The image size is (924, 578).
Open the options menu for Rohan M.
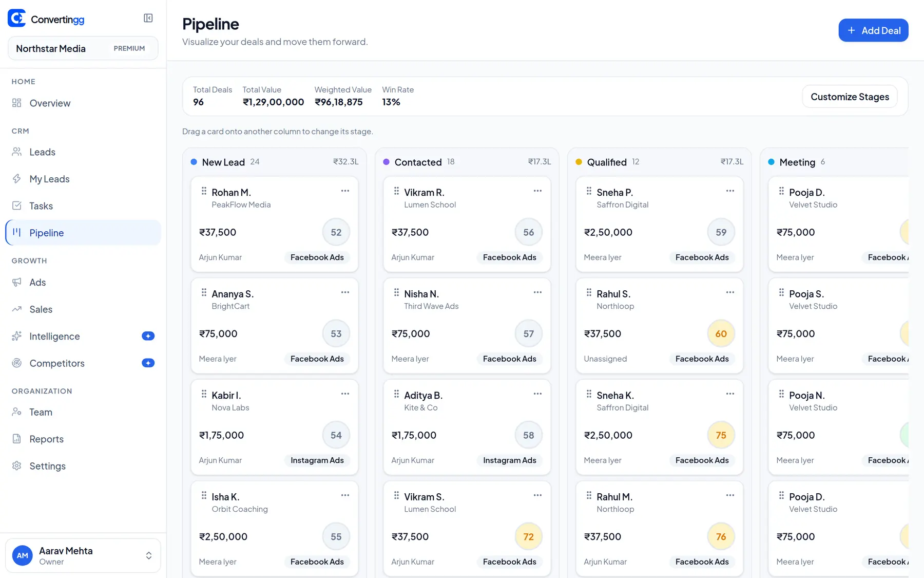click(x=345, y=191)
